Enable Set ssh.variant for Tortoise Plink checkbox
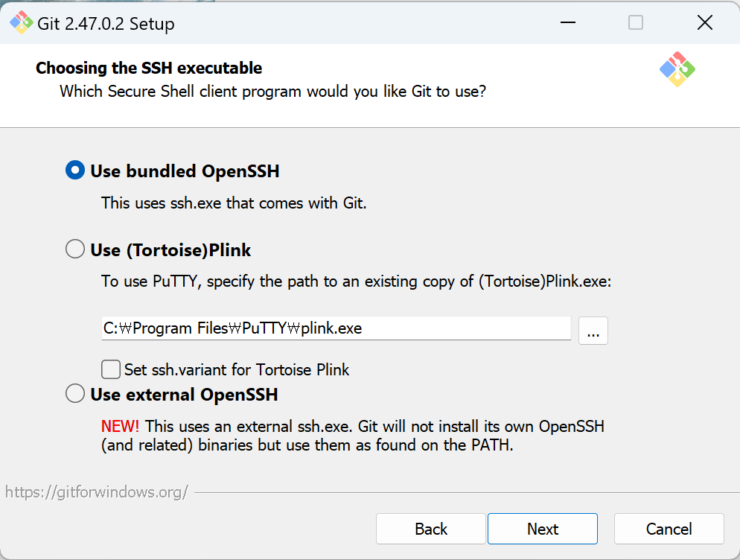 [111, 369]
